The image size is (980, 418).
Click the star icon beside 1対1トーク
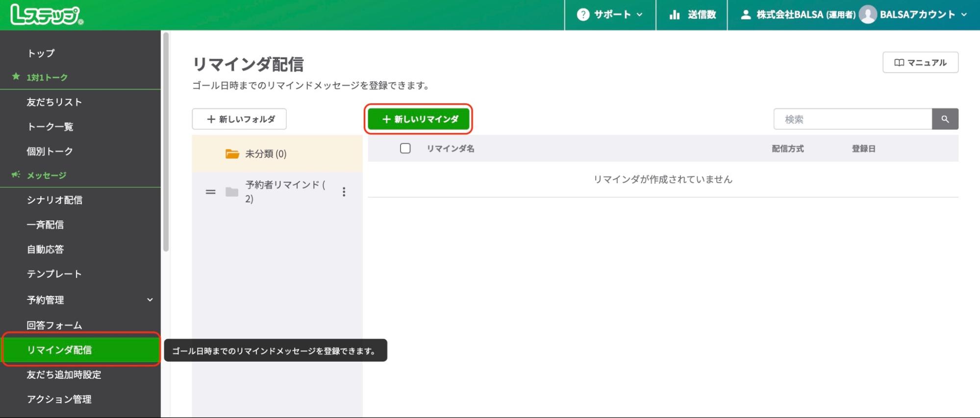pos(16,76)
